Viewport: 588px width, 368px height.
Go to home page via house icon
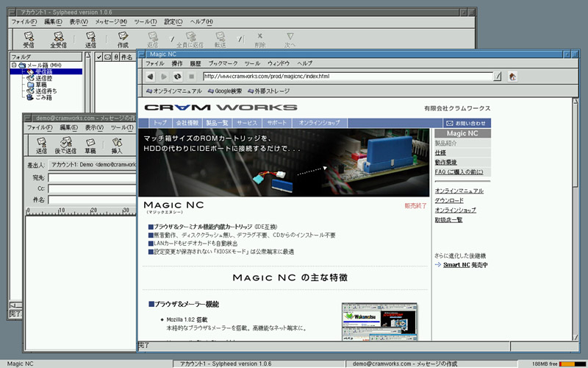click(x=512, y=77)
